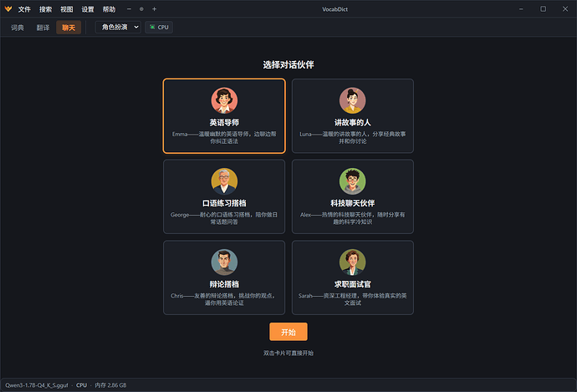Expand the 角色扮演 mode dropdown
This screenshot has height=392, width=577.
118,28
